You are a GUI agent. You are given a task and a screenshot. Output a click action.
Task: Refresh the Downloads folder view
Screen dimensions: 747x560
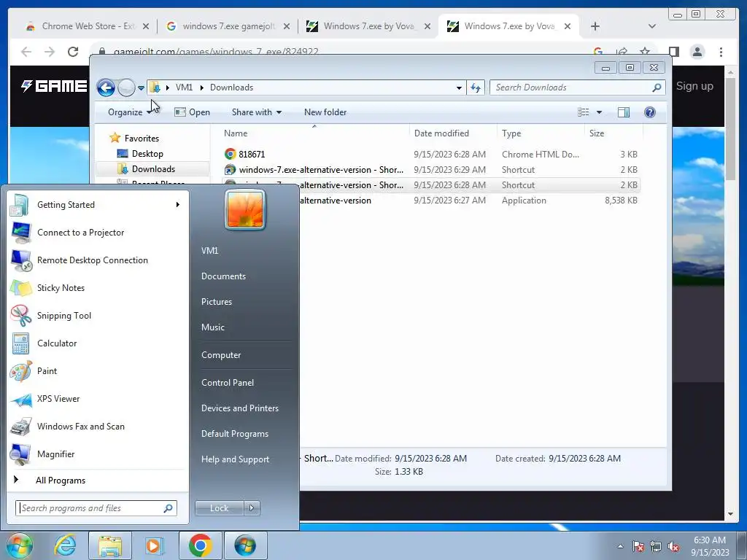476,87
